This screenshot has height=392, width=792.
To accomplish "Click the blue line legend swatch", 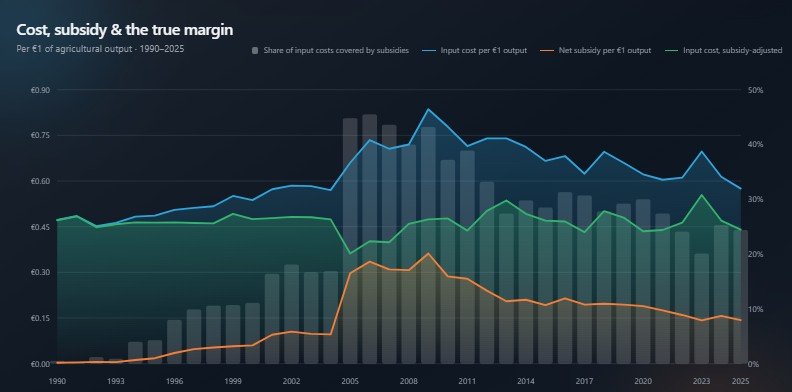I will coord(428,51).
